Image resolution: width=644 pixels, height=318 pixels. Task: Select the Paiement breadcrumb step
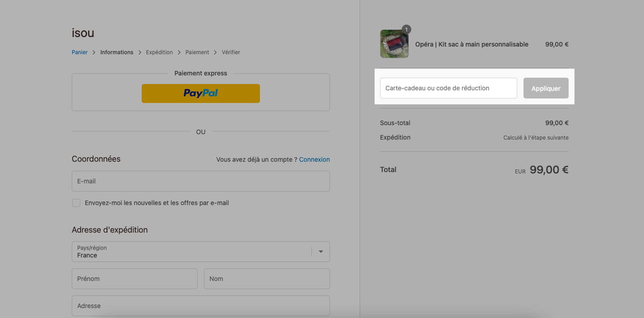(x=197, y=52)
